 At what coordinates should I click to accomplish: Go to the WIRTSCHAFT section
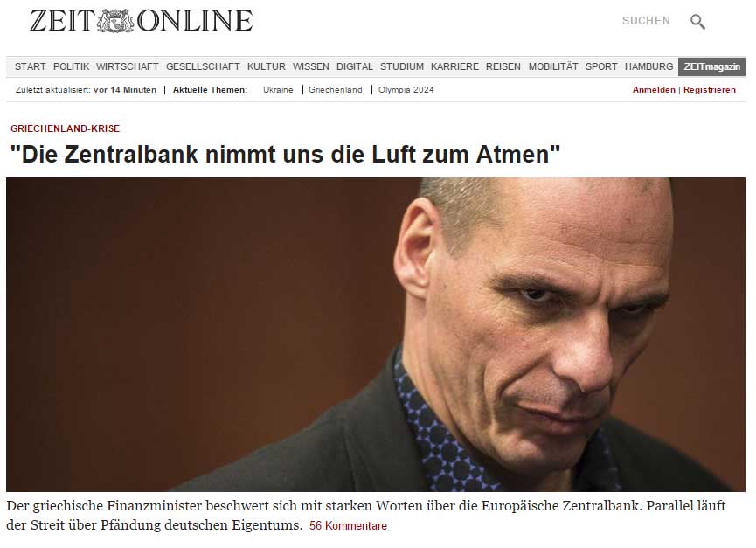click(128, 66)
